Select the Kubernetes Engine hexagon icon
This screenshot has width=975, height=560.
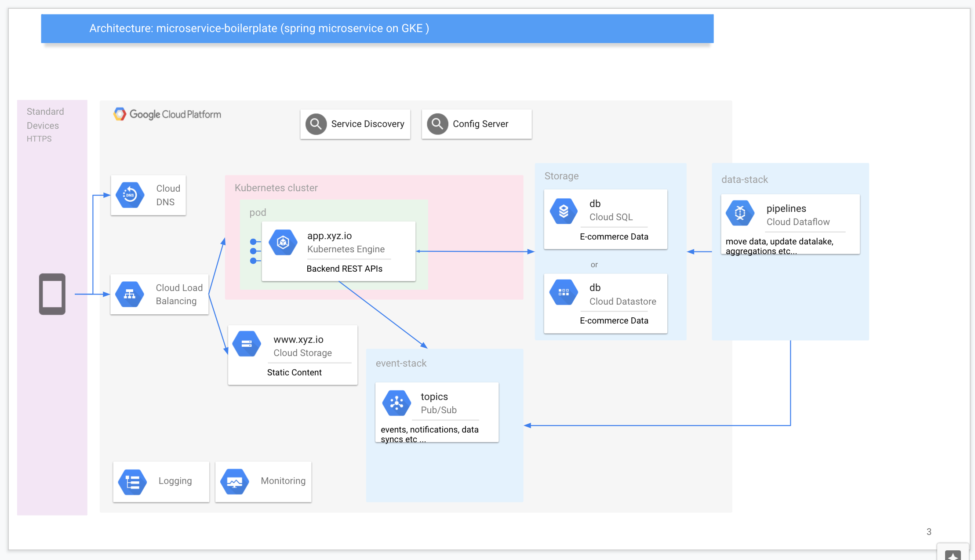click(283, 242)
